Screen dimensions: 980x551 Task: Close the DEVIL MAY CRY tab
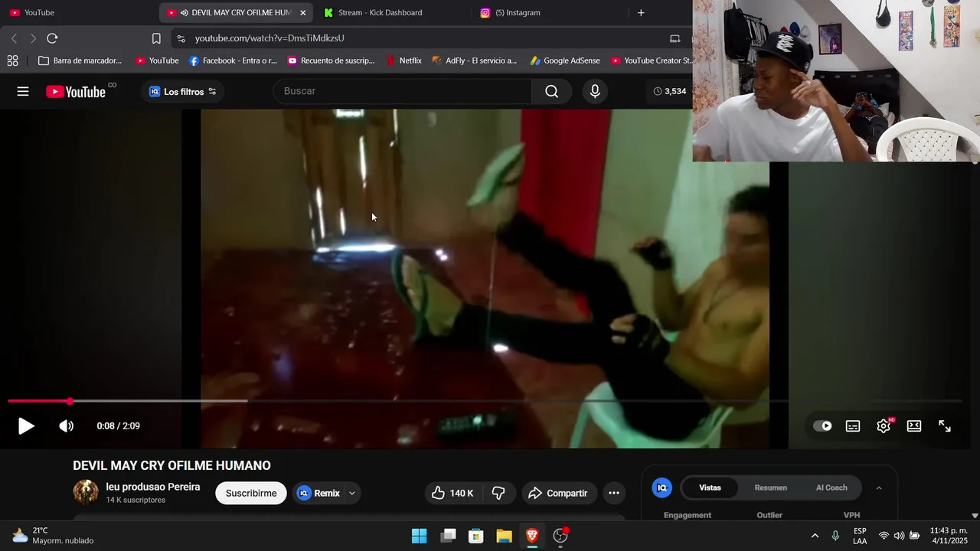303,13
